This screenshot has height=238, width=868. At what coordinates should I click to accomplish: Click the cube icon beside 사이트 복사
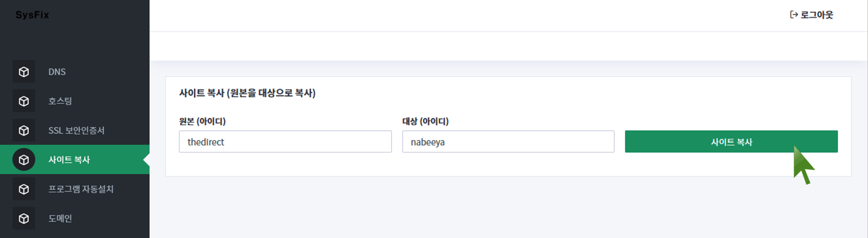[x=24, y=160]
